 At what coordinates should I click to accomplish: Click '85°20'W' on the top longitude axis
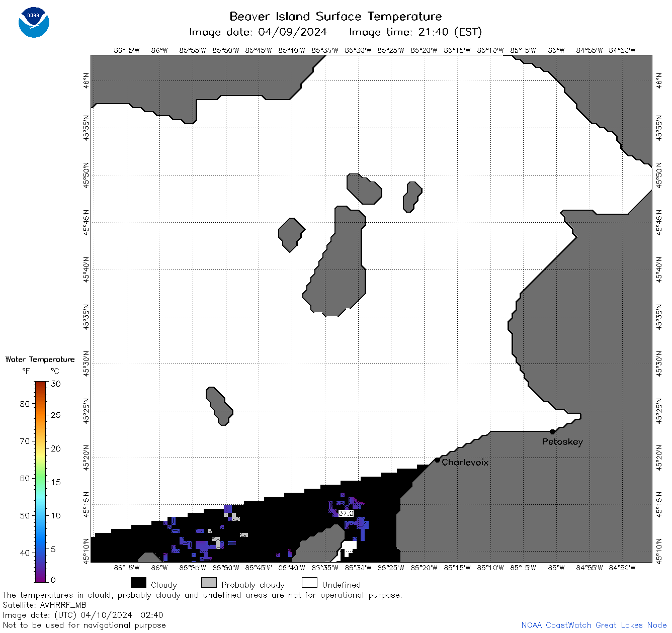coord(424,50)
